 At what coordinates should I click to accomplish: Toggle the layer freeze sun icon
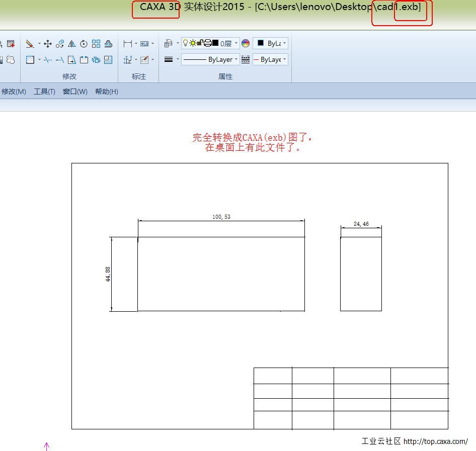coord(193,43)
